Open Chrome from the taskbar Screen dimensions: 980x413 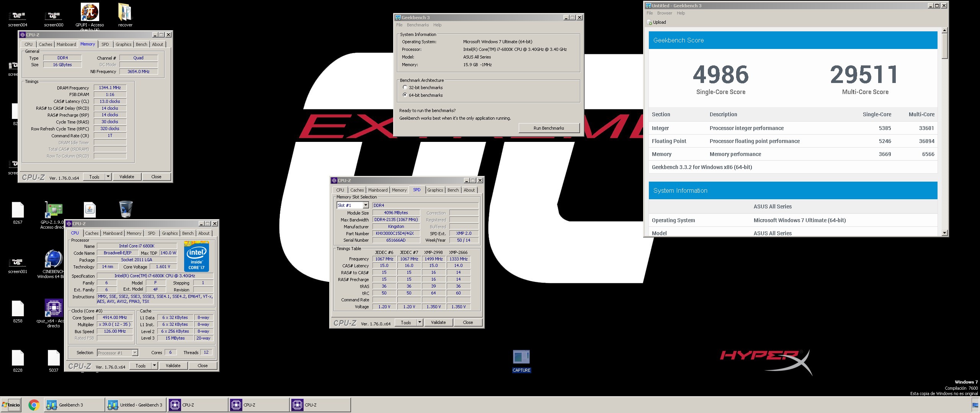coord(34,405)
